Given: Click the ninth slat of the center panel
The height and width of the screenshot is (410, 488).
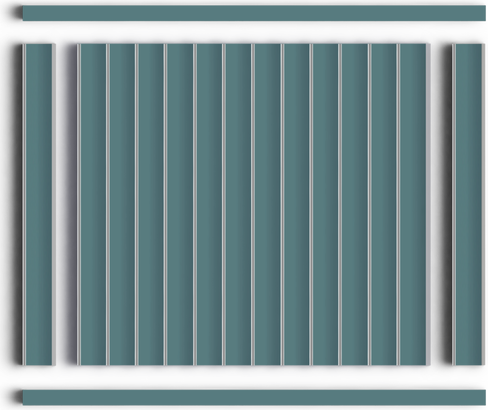Looking at the screenshot, I should [325, 204].
